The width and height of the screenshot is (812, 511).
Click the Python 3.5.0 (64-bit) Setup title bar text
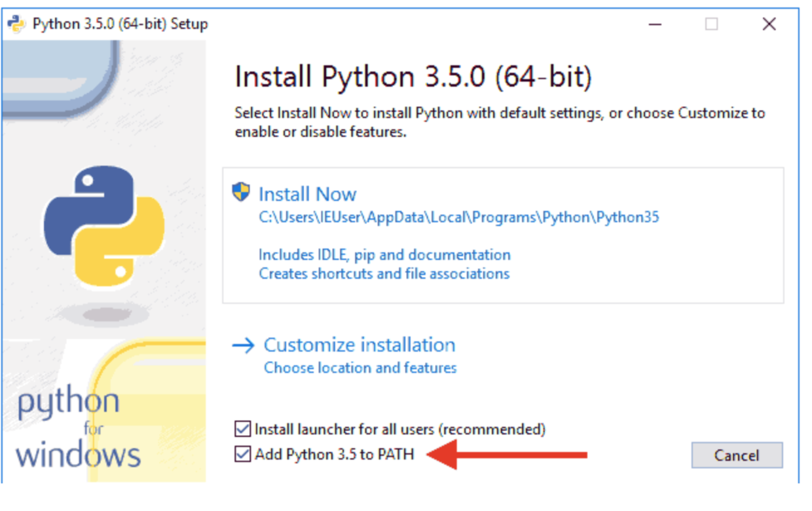120,24
